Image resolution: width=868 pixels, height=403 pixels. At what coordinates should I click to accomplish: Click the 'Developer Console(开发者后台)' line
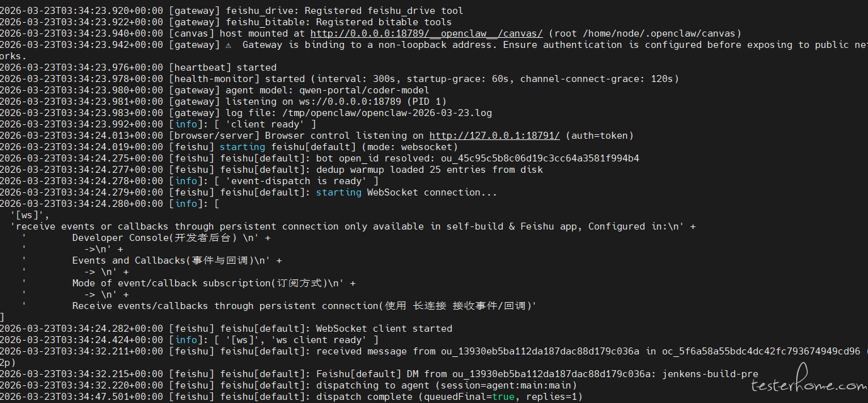pyautogui.click(x=154, y=238)
